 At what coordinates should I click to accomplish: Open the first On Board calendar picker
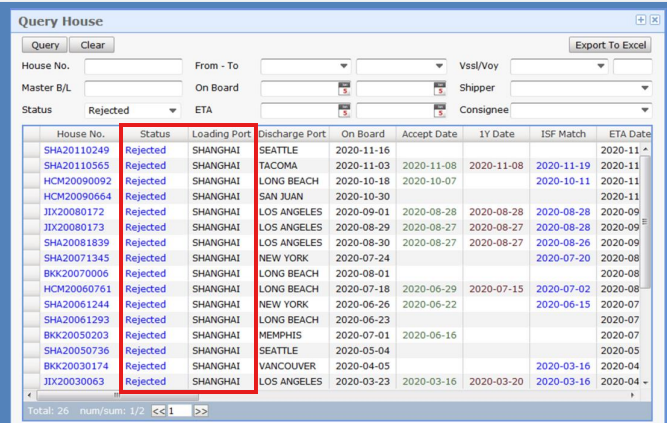344,88
